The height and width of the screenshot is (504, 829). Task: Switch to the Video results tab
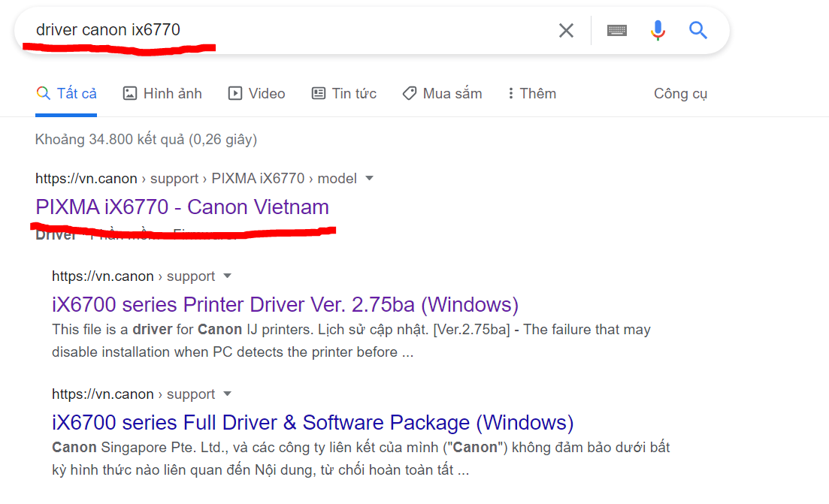(x=257, y=94)
